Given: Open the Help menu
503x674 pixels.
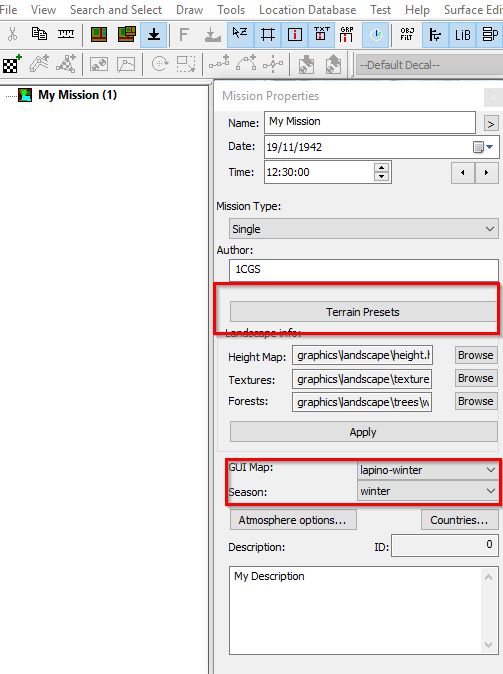Looking at the screenshot, I should 417,9.
